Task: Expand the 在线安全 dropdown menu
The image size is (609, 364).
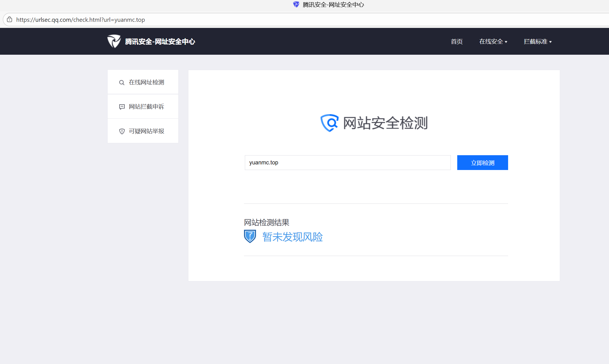Action: [493, 42]
